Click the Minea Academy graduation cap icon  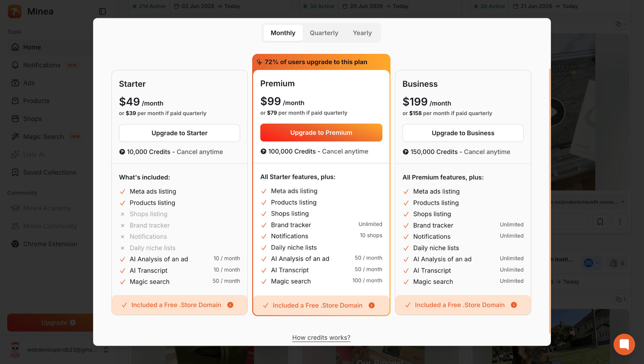[15, 208]
